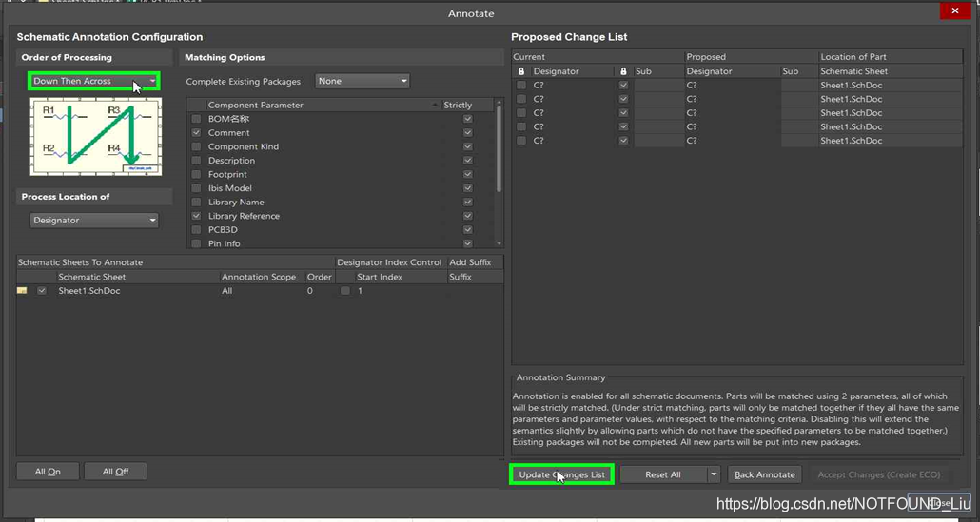Toggle Strictly checkbox for Pin Info row
This screenshot has width=980, height=522.
pyautogui.click(x=467, y=243)
